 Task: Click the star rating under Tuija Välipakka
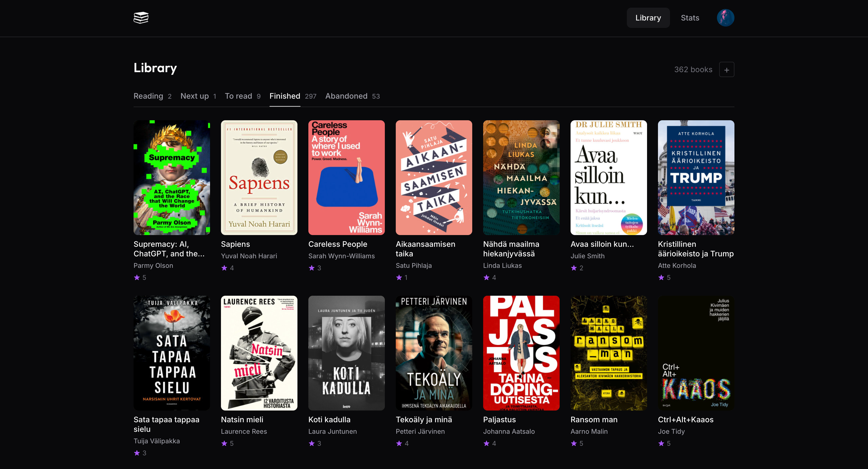140,453
